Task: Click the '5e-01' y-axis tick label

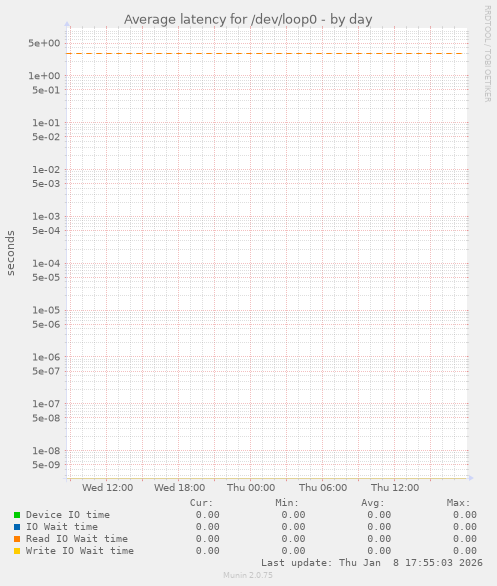Action: pyautogui.click(x=46, y=90)
